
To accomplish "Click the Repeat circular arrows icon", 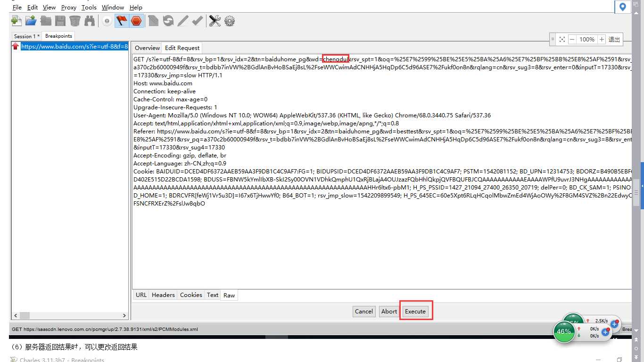I will coord(168,21).
